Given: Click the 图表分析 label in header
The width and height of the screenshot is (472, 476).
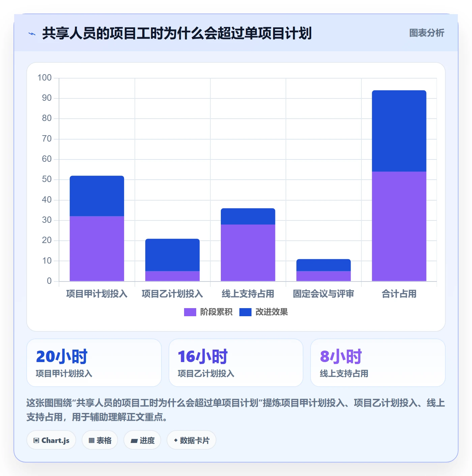Looking at the screenshot, I should pyautogui.click(x=426, y=33).
